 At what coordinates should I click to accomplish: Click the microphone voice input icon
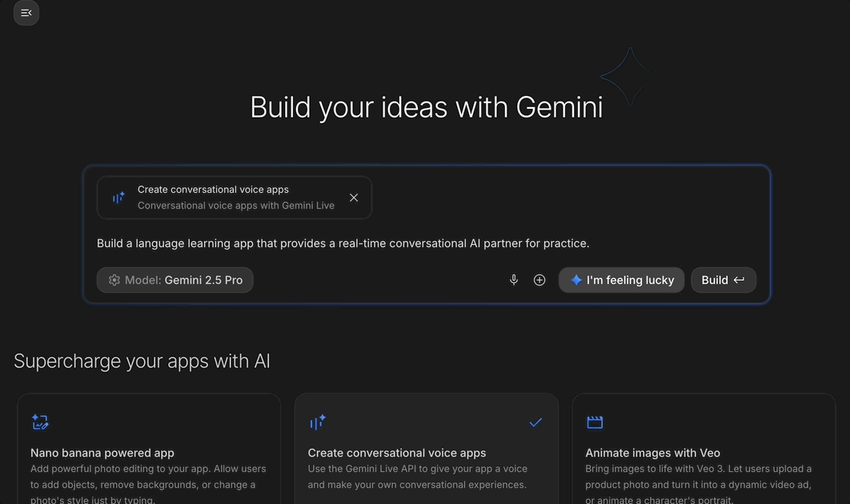point(514,280)
